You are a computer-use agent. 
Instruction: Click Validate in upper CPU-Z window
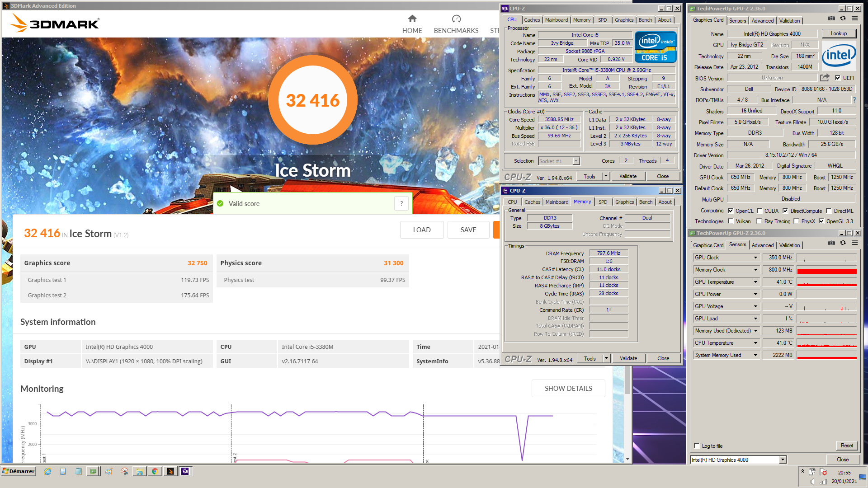tap(628, 176)
